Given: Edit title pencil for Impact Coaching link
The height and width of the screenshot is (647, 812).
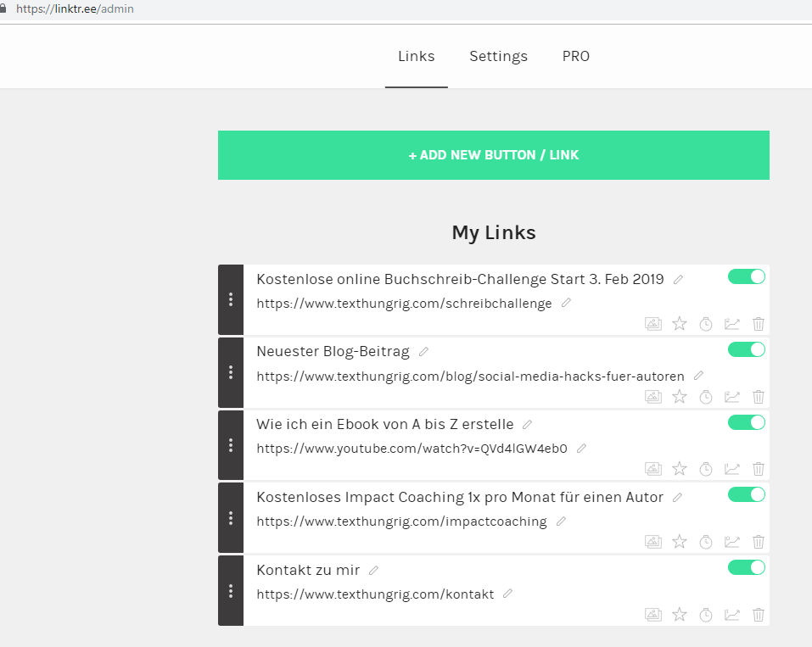Looking at the screenshot, I should click(x=677, y=498).
